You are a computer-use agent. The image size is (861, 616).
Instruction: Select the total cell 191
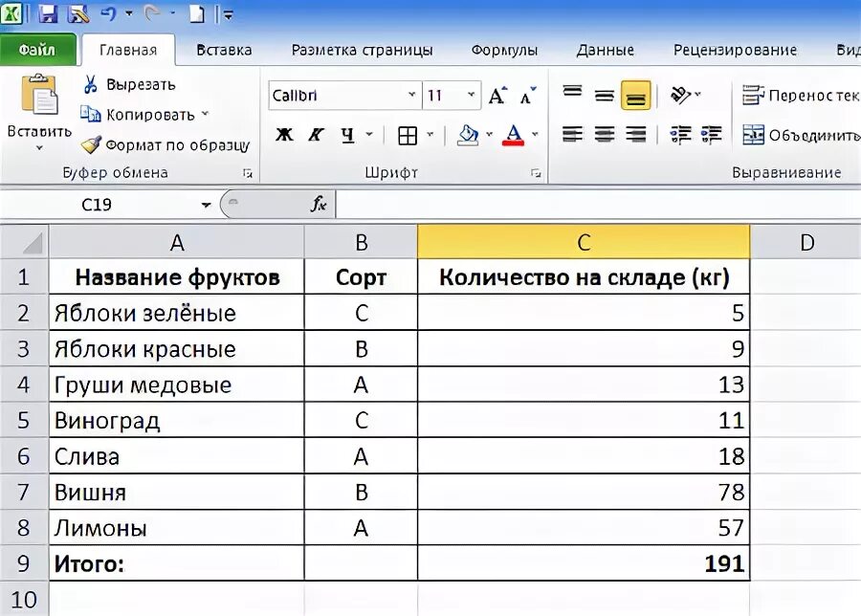(x=584, y=563)
